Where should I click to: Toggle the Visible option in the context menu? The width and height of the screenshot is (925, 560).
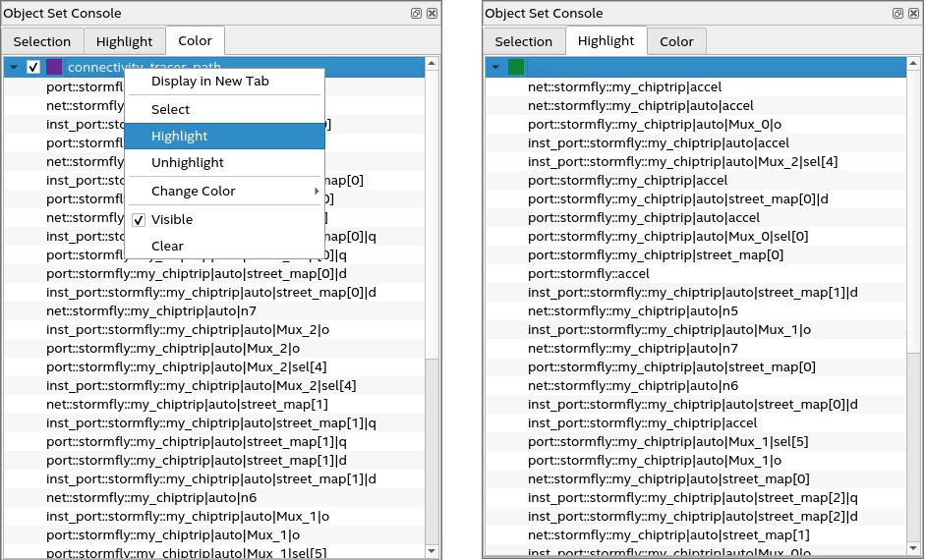coord(139,219)
